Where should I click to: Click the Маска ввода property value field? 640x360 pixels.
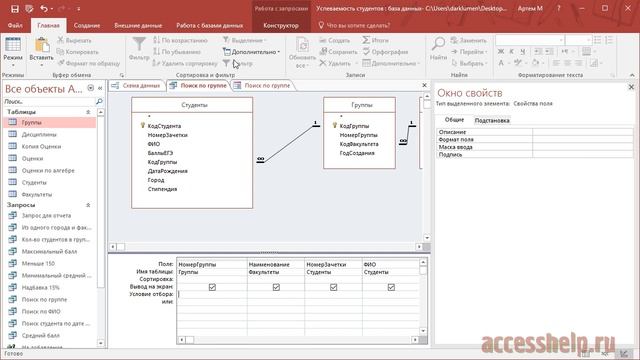point(583,147)
